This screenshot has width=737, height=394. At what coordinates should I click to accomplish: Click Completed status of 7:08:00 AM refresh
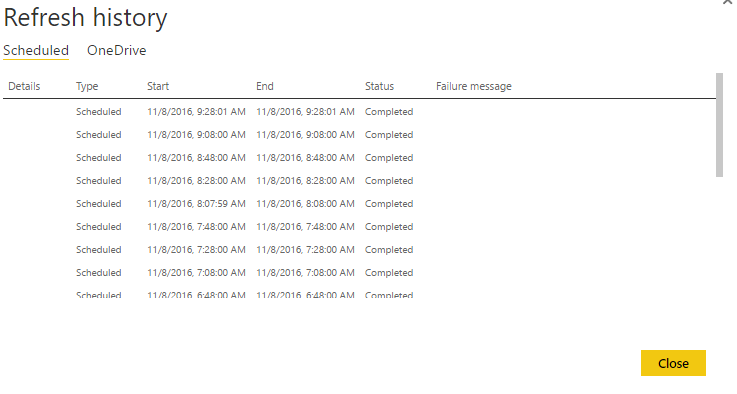(x=389, y=273)
